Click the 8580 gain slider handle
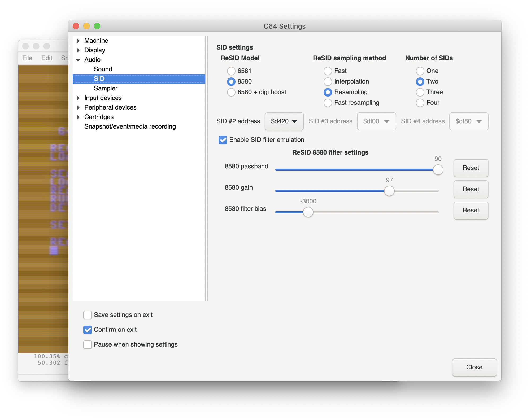531x420 pixels. [389, 191]
